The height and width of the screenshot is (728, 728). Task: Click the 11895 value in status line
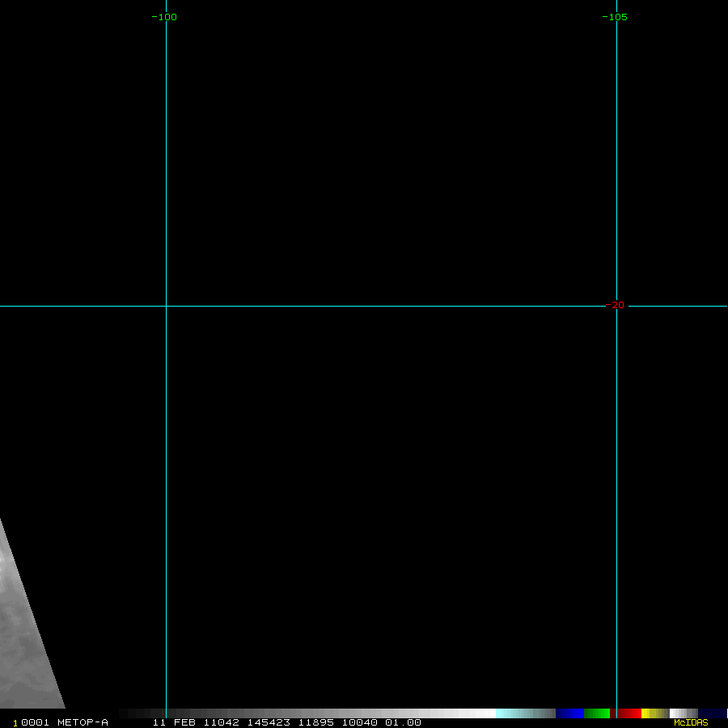pos(315,722)
